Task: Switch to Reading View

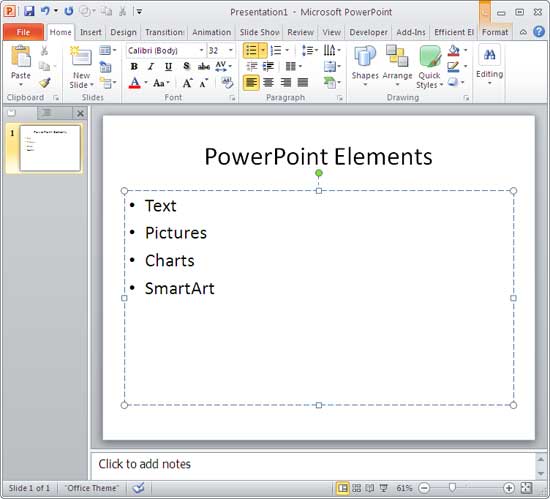Action: (370, 488)
